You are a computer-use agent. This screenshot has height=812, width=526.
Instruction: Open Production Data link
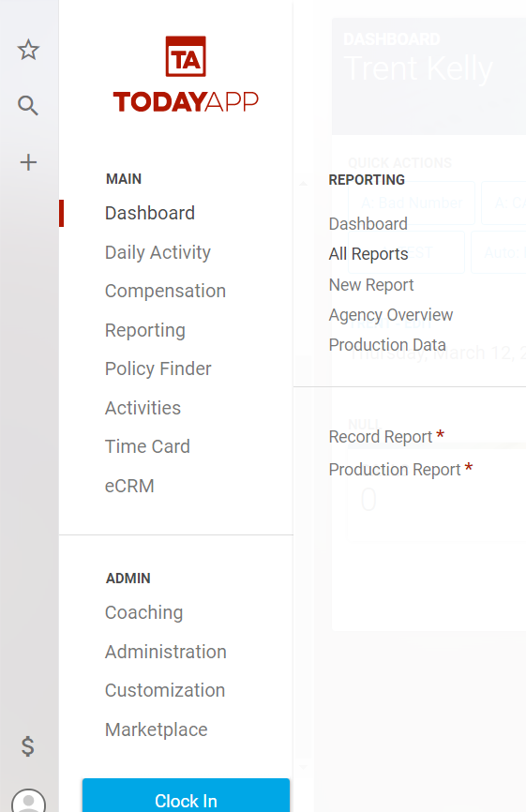(x=387, y=345)
